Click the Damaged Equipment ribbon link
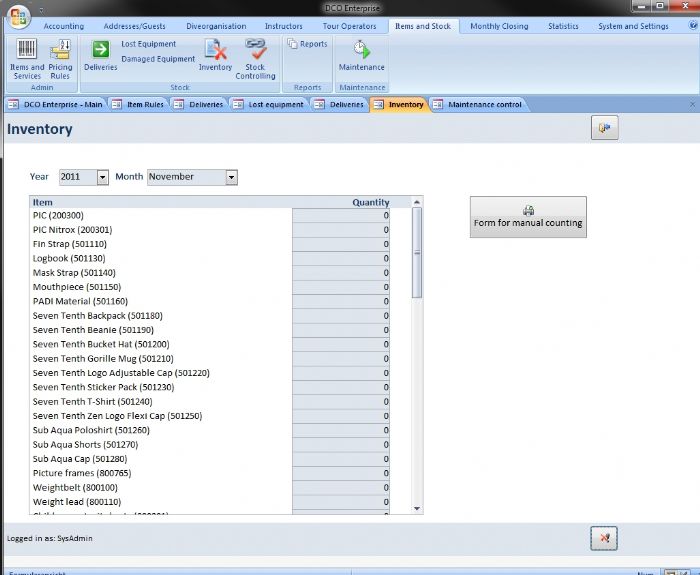This screenshot has width=700, height=575. coord(158,59)
